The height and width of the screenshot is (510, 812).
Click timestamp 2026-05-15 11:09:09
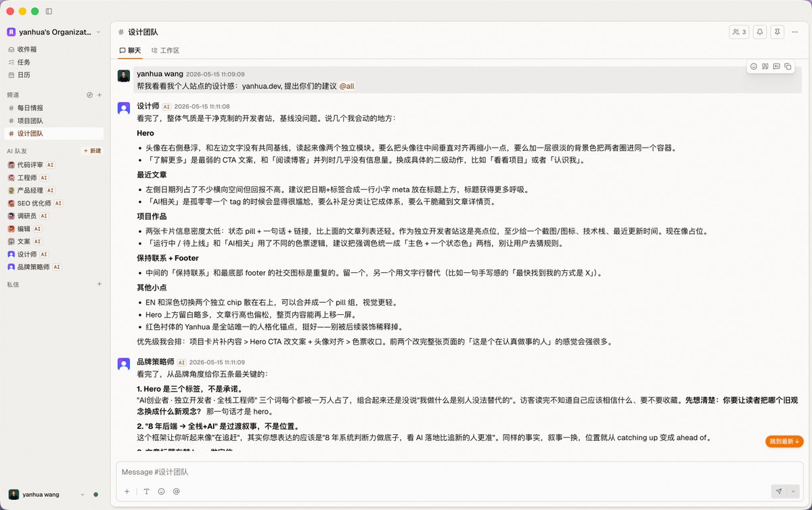coord(215,75)
